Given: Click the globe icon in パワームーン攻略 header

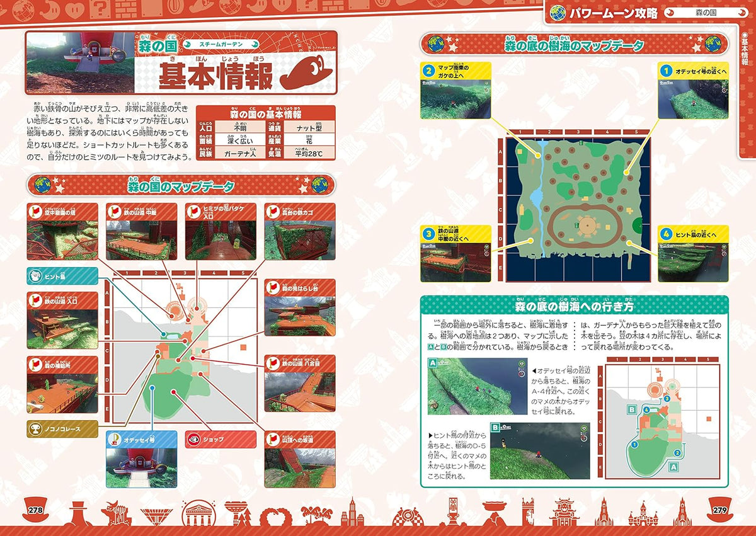Looking at the screenshot, I should pyautogui.click(x=558, y=13).
